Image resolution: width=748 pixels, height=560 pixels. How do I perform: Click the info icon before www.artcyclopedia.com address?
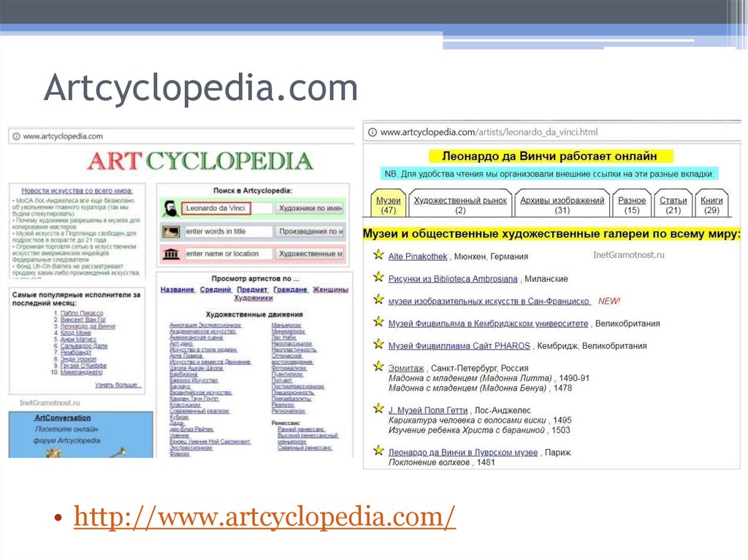16,137
